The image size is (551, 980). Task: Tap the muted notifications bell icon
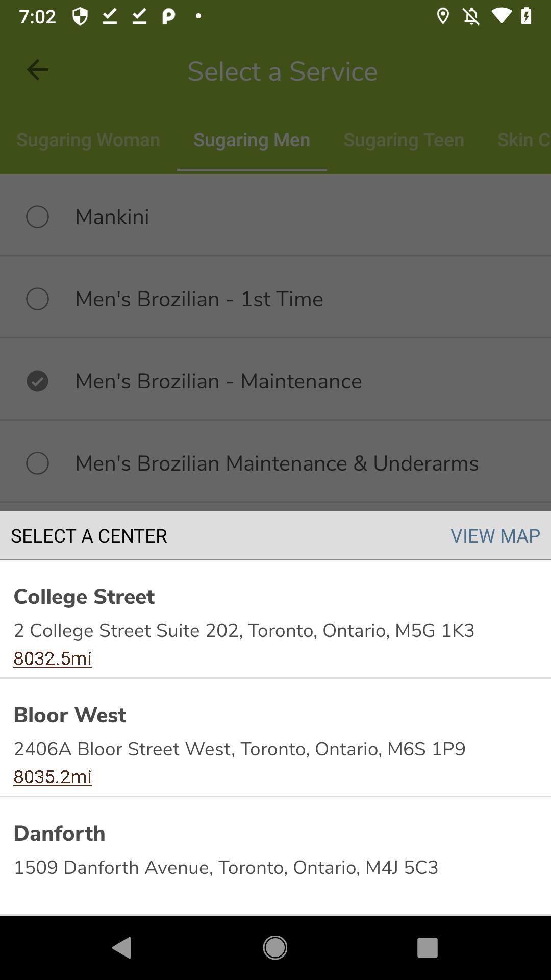[471, 16]
